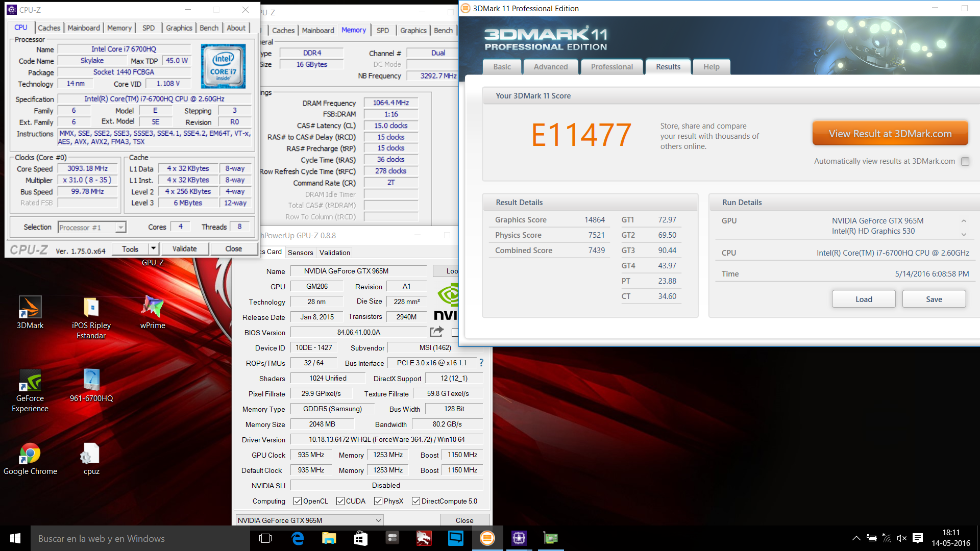Click the dark taskbar app icon after Store

pos(392,538)
